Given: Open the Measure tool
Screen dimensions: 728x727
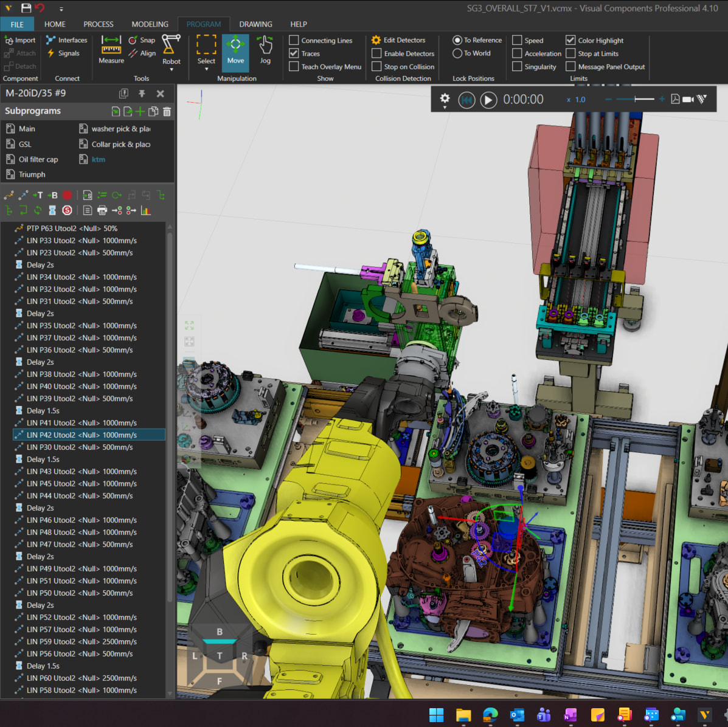Looking at the screenshot, I should (x=111, y=53).
